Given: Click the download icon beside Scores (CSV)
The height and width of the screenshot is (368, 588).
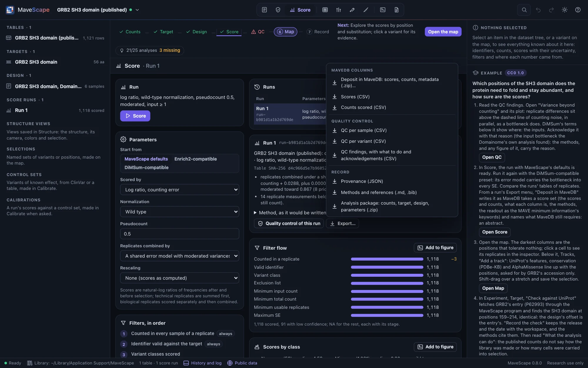Looking at the screenshot, I should 335,97.
